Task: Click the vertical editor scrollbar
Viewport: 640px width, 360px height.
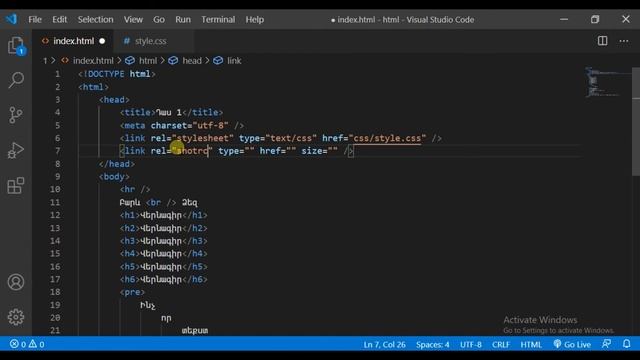Action: (x=636, y=122)
